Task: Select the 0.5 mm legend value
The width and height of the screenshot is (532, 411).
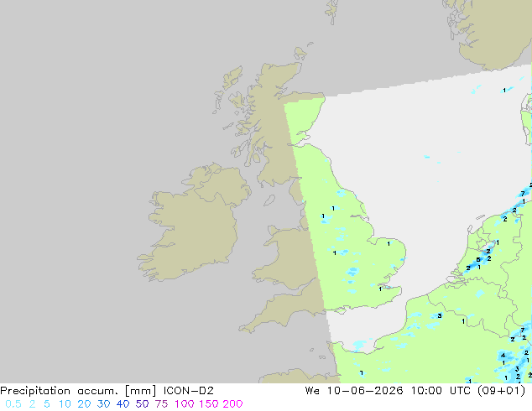Action: pyautogui.click(x=13, y=404)
